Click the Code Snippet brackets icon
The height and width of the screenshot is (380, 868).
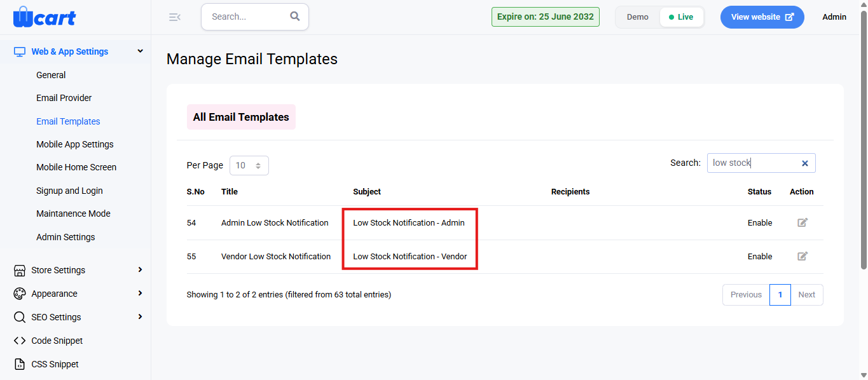click(x=20, y=341)
